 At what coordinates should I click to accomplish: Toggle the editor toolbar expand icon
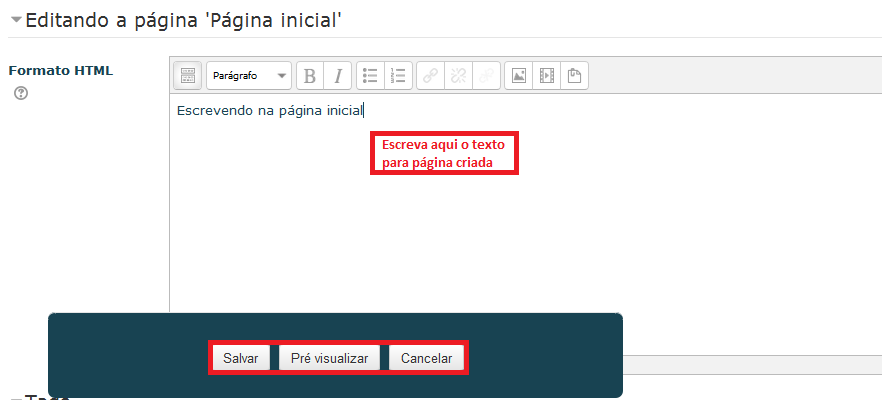pos(187,75)
